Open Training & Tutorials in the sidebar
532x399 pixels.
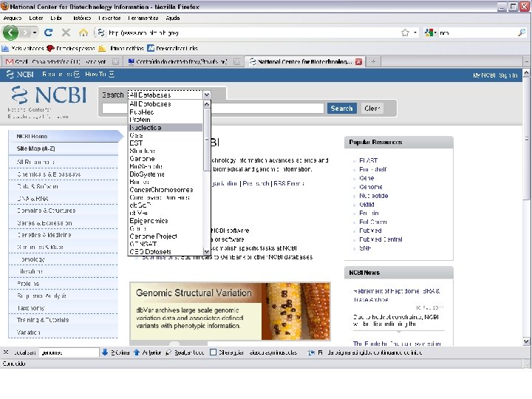[43, 320]
